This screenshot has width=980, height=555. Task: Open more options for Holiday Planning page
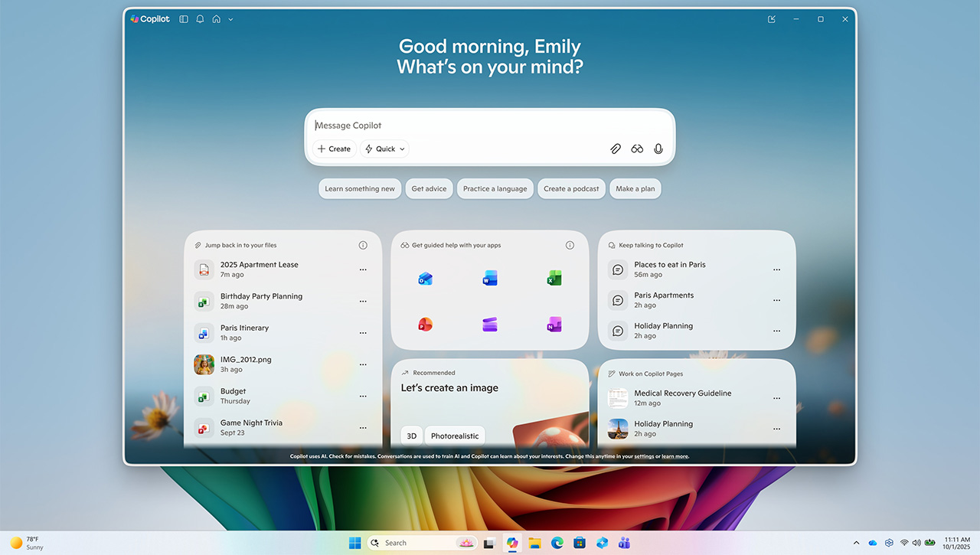[x=776, y=429]
